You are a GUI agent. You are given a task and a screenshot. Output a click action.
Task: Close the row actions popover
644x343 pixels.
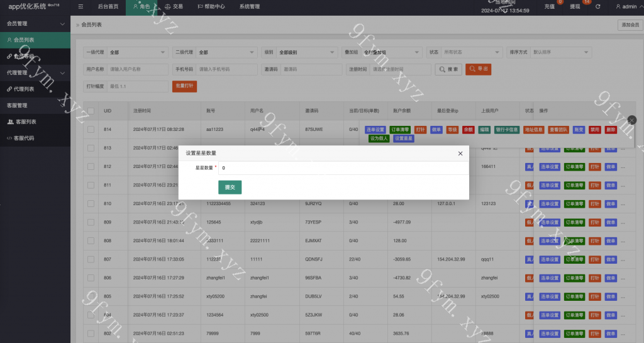click(x=631, y=120)
